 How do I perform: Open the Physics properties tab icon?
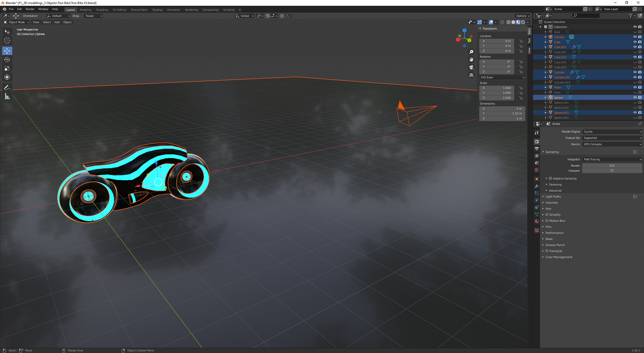537,200
